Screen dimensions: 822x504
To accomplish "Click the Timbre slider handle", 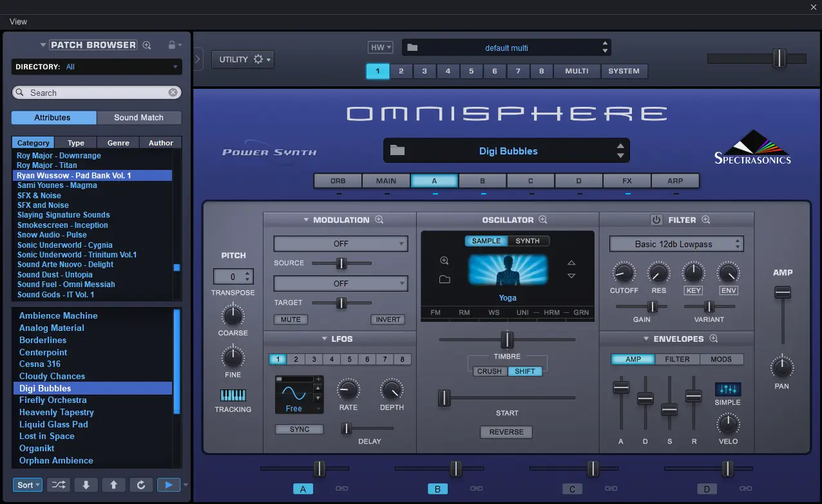I will [508, 339].
